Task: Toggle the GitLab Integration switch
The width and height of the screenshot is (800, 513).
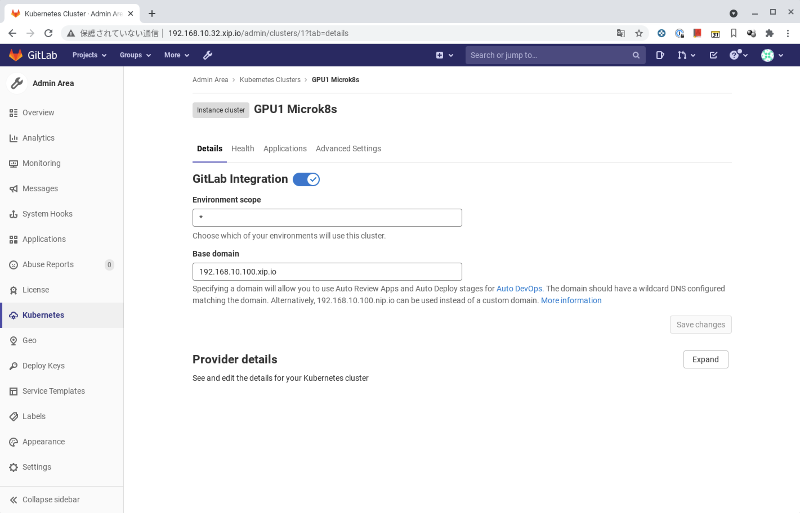Action: [306, 179]
